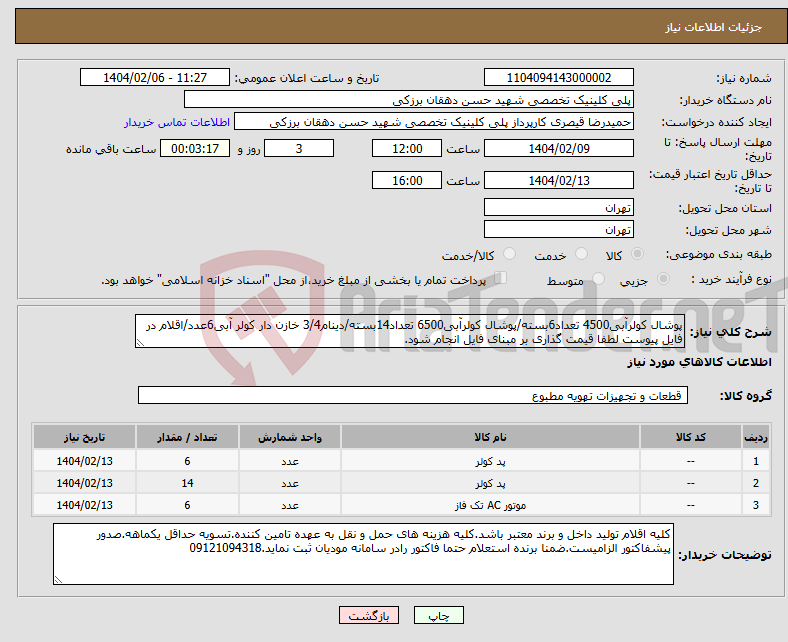
Task: Select موتور AC تک فاز in row 3
Action: 490,505
